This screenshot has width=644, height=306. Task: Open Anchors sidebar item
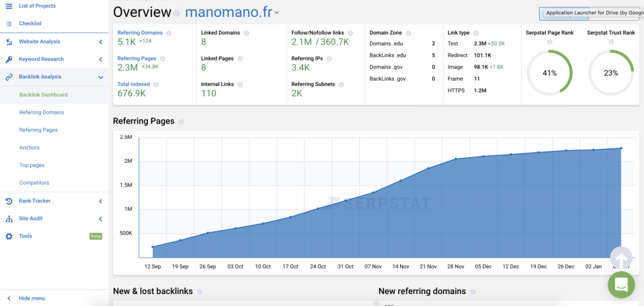(x=29, y=148)
